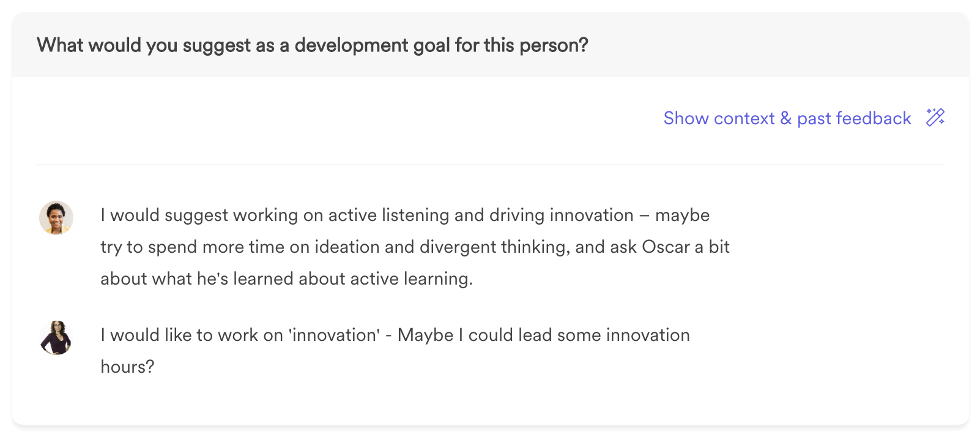Viewport: 980px width, 437px height.
Task: Select the second reviewer's avatar in dark outfit
Action: click(56, 338)
